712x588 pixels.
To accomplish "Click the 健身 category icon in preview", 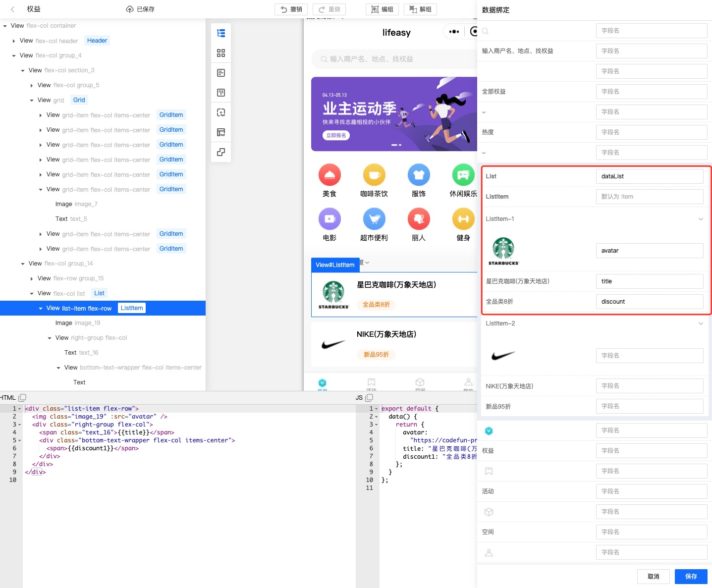I will tap(463, 219).
